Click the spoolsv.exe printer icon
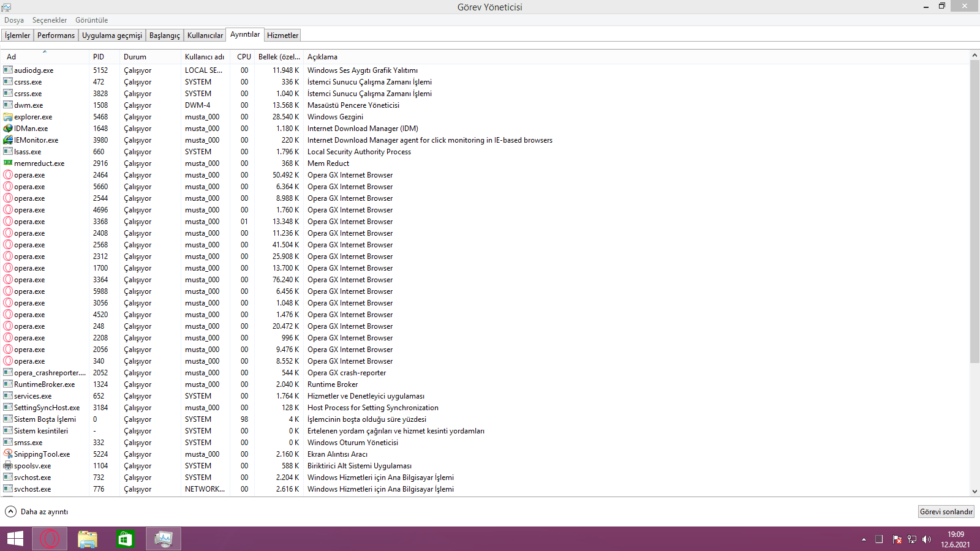This screenshot has width=980, height=551. coord(8,465)
